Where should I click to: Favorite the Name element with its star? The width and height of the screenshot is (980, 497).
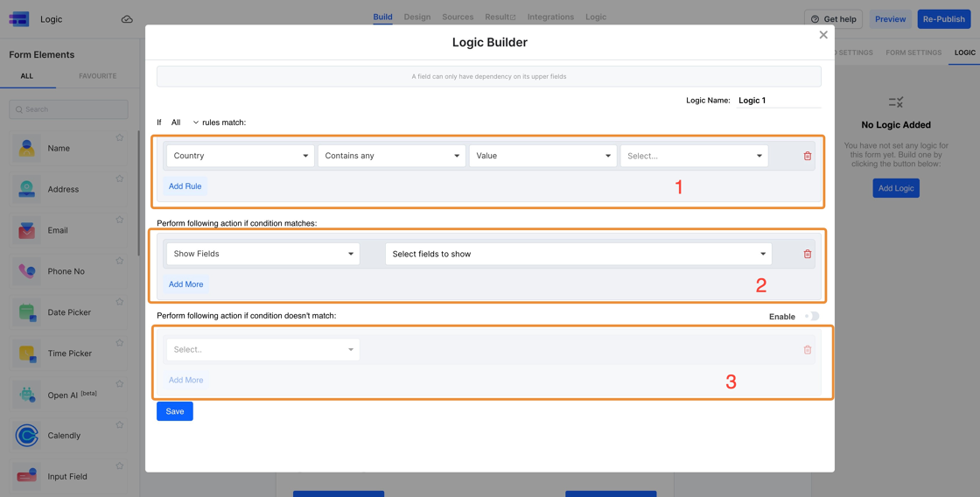tap(120, 137)
